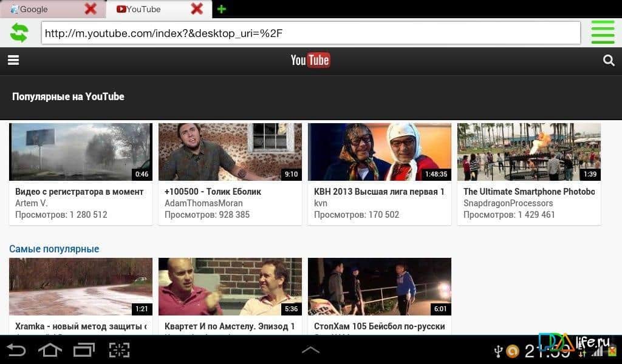Viewport: 622px width, 364px height.
Task: Click the green refresh arrows icon
Action: (x=19, y=33)
